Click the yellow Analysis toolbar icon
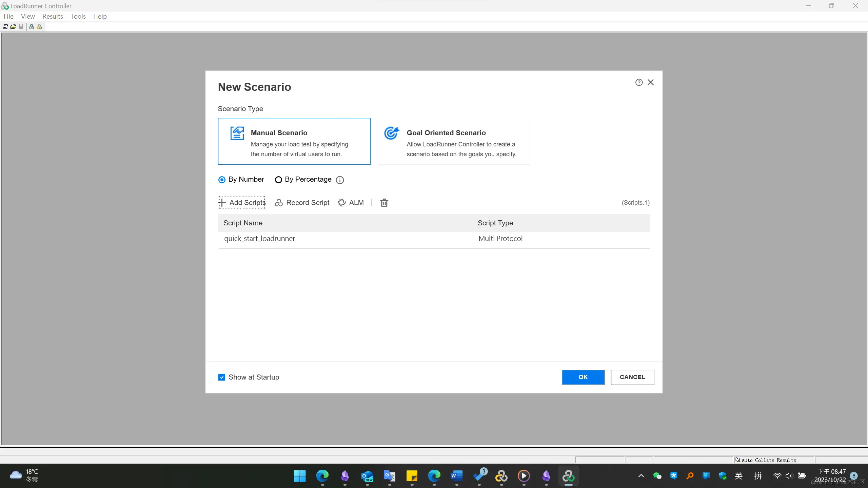Image resolution: width=868 pixels, height=488 pixels. click(x=39, y=27)
